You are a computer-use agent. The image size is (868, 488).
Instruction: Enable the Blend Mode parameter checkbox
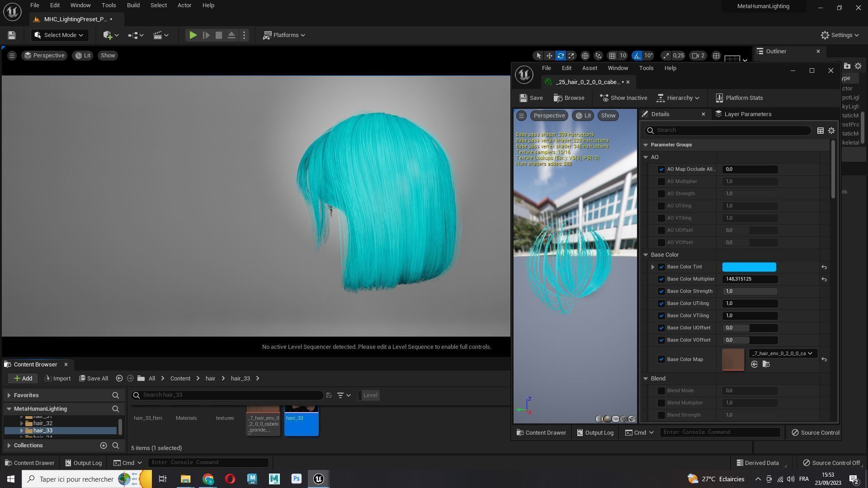[661, 391]
